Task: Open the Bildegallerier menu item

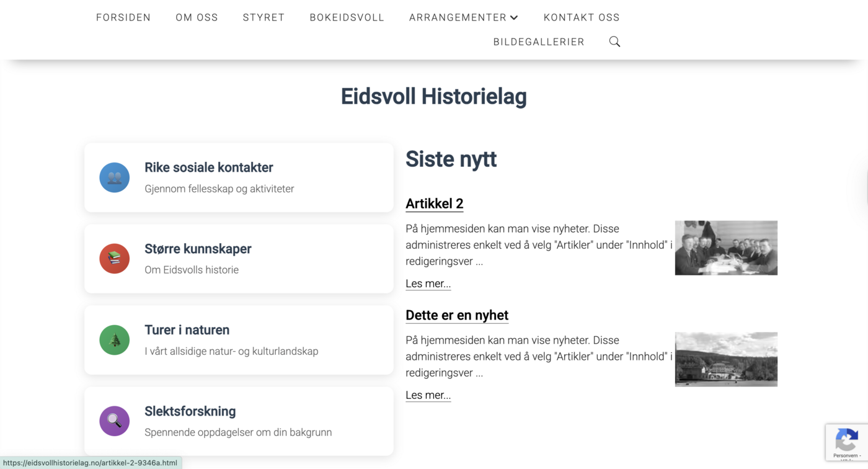Action: 539,42
